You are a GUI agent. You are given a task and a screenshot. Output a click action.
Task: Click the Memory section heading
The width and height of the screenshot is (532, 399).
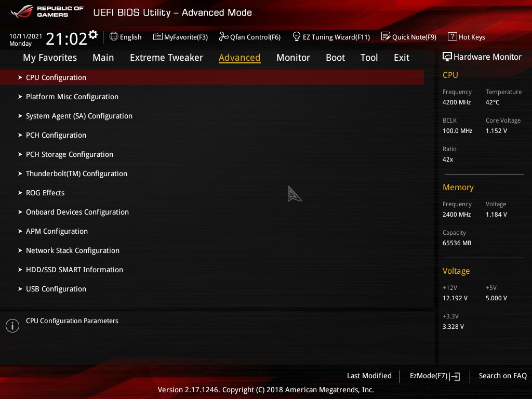click(x=458, y=187)
